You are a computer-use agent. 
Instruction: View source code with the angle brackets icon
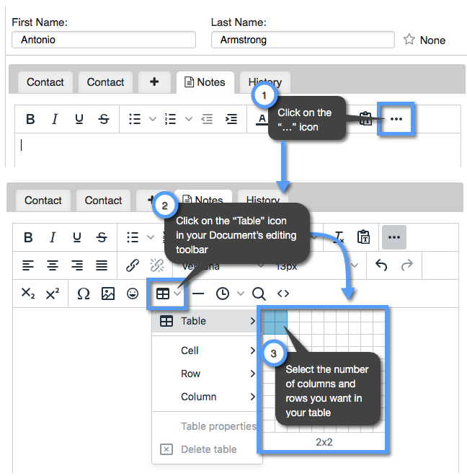point(283,294)
